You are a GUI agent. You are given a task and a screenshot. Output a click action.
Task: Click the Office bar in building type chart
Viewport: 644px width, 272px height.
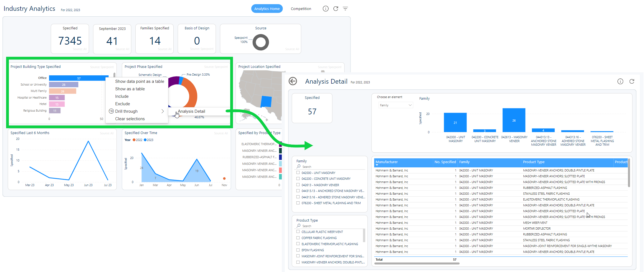(78, 78)
